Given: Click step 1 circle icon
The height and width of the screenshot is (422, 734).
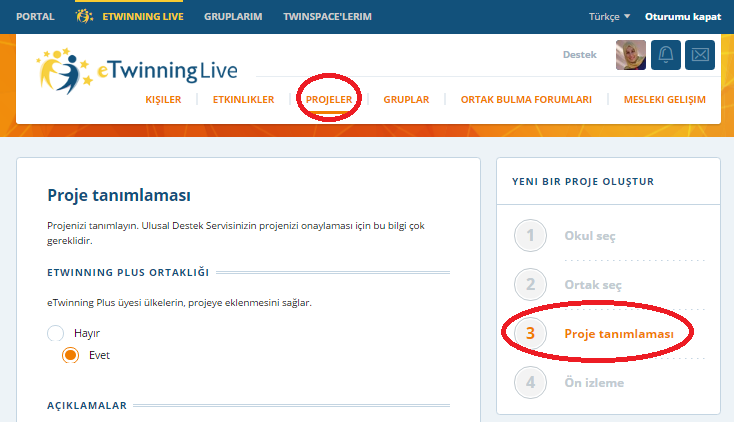Looking at the screenshot, I should pyautogui.click(x=530, y=236).
